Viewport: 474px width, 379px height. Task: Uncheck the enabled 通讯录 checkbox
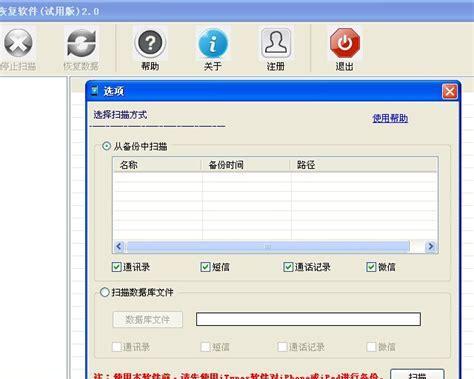[116, 267]
